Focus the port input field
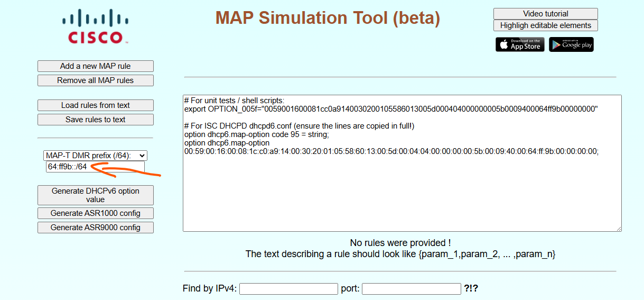The height and width of the screenshot is (300, 644). coord(411,289)
